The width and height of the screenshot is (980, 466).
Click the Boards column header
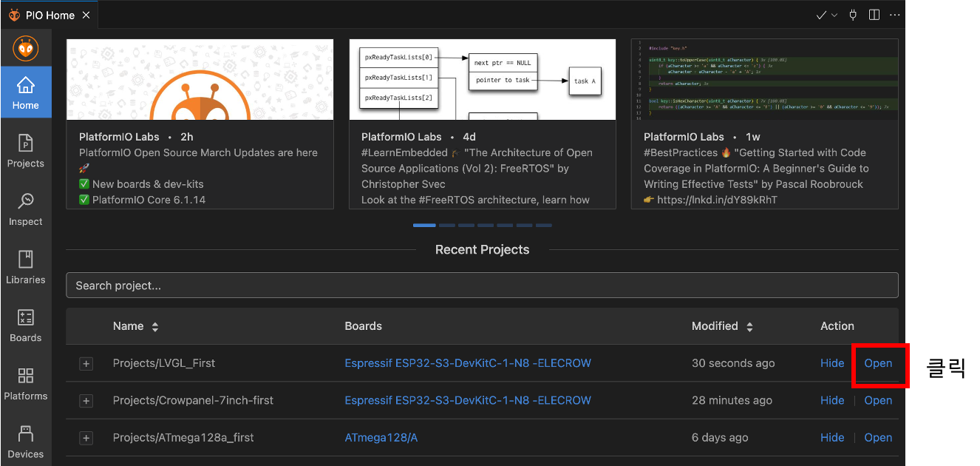click(x=363, y=326)
